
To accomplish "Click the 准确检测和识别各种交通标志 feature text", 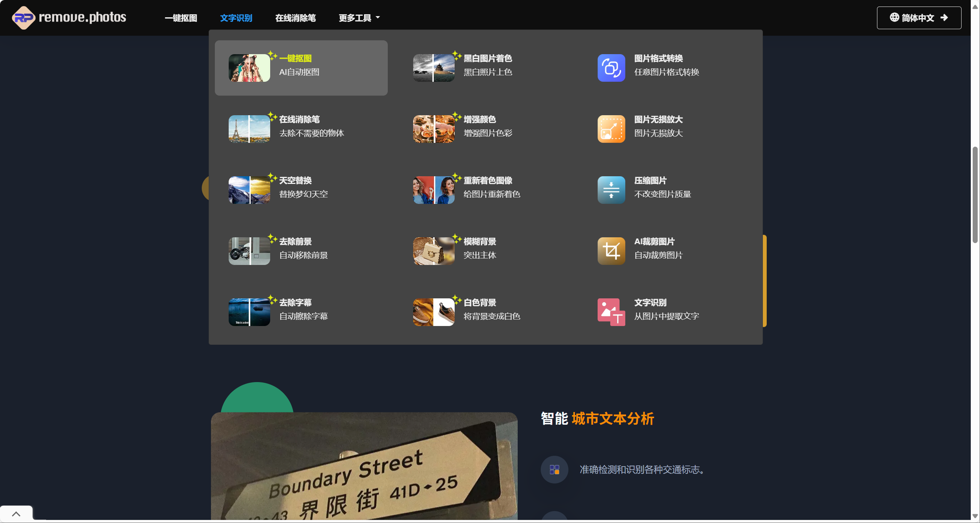I will click(x=642, y=470).
